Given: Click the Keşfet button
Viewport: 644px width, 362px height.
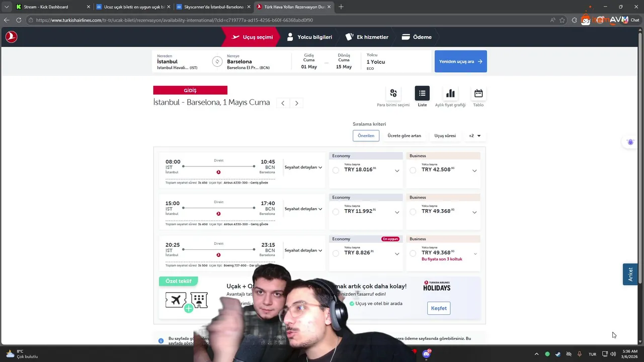Looking at the screenshot, I should (439, 308).
